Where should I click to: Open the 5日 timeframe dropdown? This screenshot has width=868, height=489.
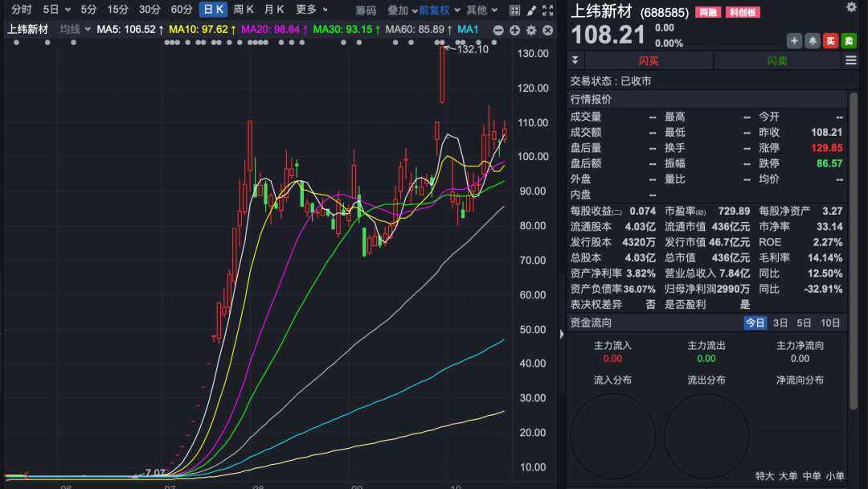56,10
